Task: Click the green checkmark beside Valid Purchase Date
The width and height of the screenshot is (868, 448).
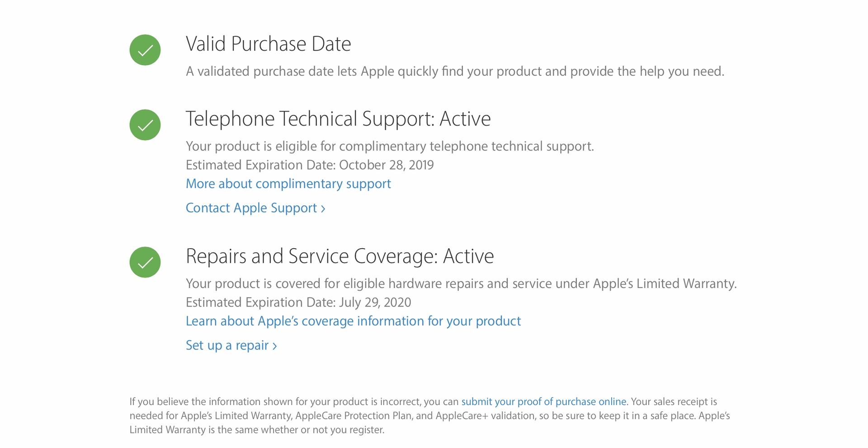Action: tap(145, 50)
